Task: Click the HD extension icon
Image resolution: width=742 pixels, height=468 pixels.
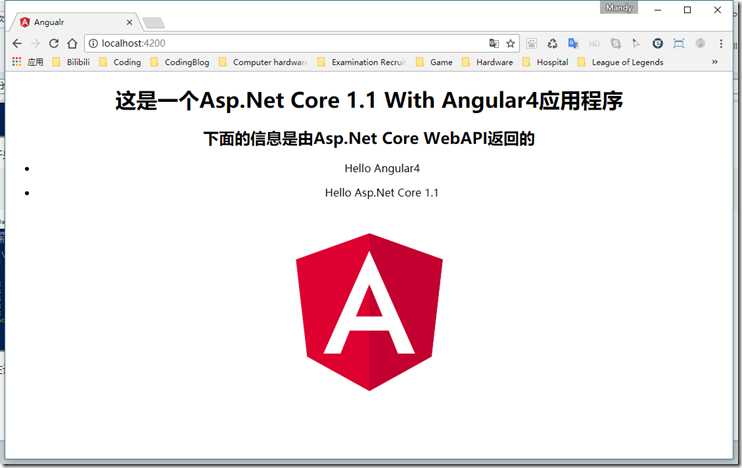Action: tap(594, 44)
